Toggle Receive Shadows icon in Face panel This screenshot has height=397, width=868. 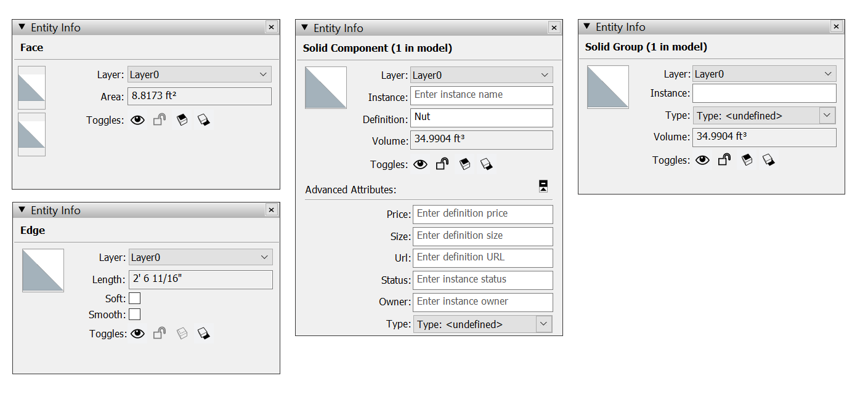click(x=182, y=120)
